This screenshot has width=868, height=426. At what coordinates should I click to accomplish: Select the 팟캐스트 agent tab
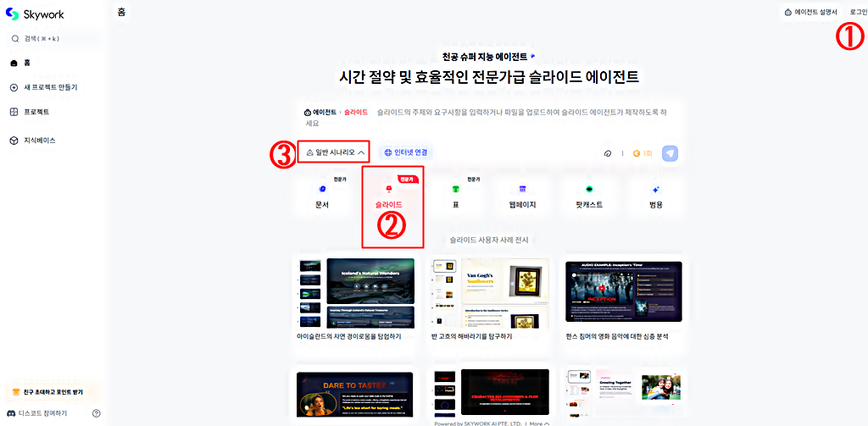click(589, 196)
